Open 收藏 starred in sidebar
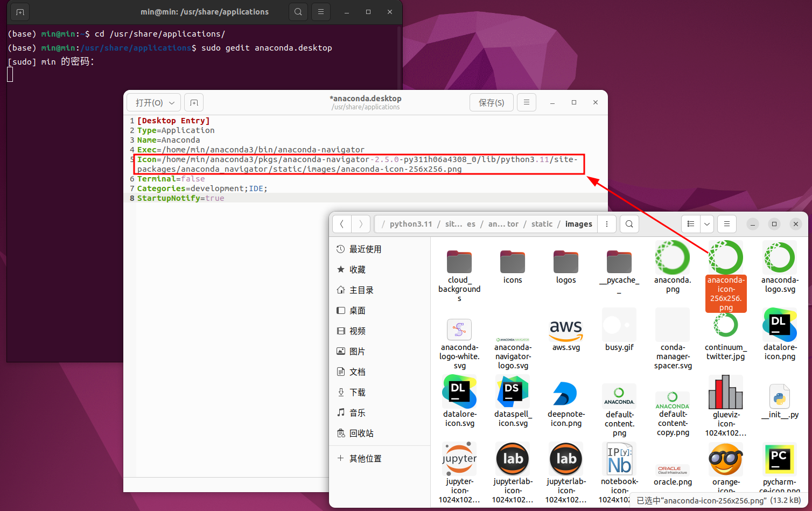Screen dimensions: 812x511 coord(380,270)
